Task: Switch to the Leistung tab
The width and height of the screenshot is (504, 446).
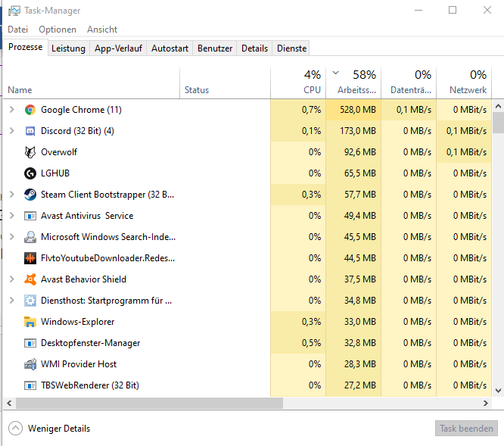Action: [x=68, y=48]
